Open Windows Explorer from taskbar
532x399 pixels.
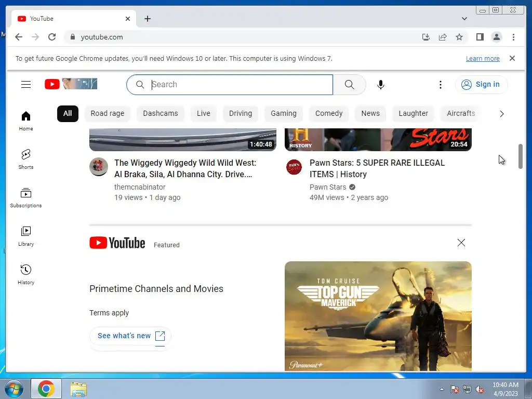[78, 389]
